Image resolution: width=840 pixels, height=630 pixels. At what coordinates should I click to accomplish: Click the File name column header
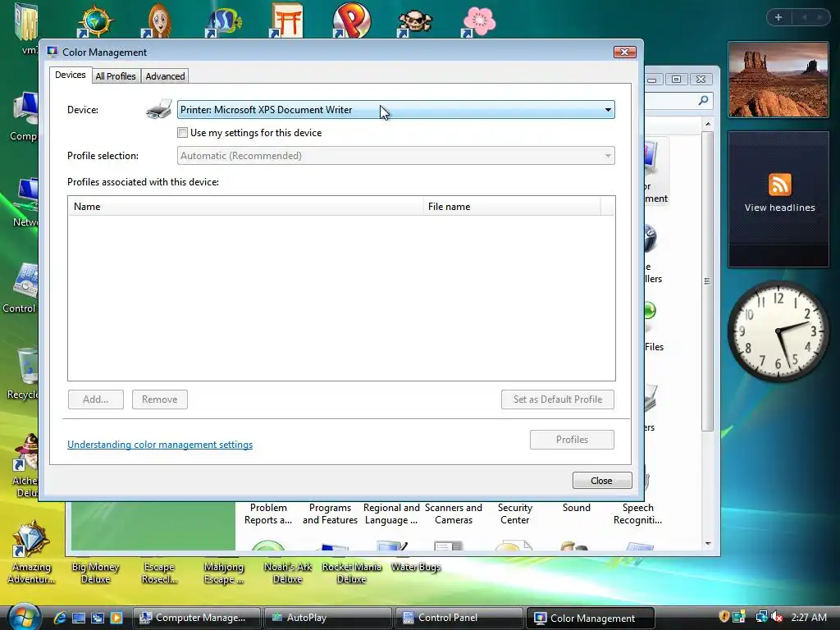[512, 206]
